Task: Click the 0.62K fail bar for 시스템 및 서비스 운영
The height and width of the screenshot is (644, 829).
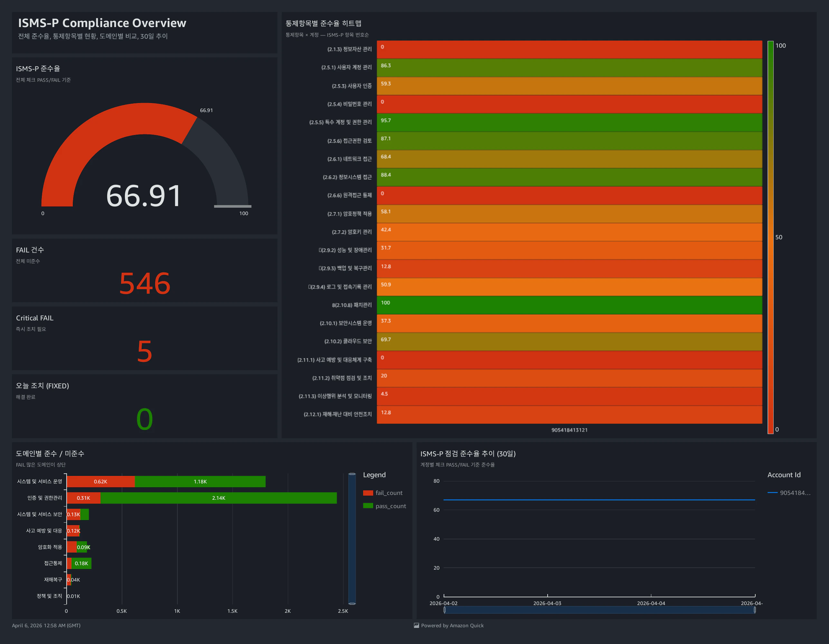Action: click(100, 481)
